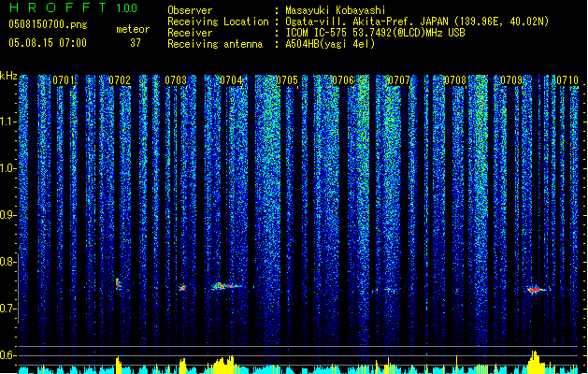Click the bright meteor echo near 0709

click(537, 290)
